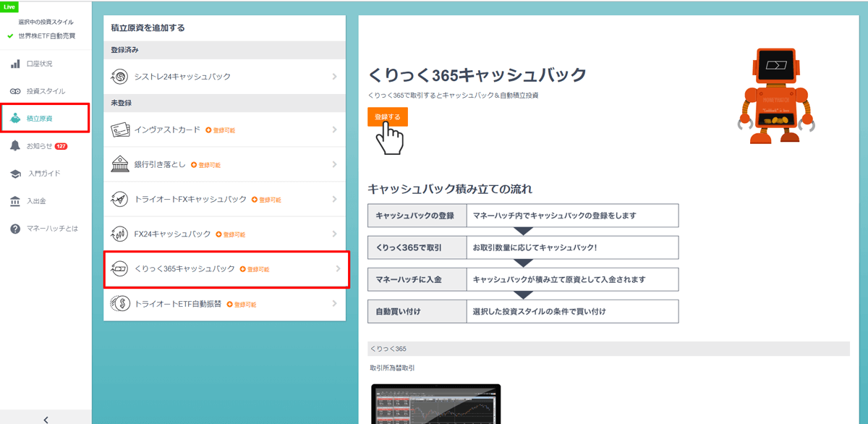
Task: Click the question mark icon for マネーハッチとは
Action: click(x=15, y=229)
